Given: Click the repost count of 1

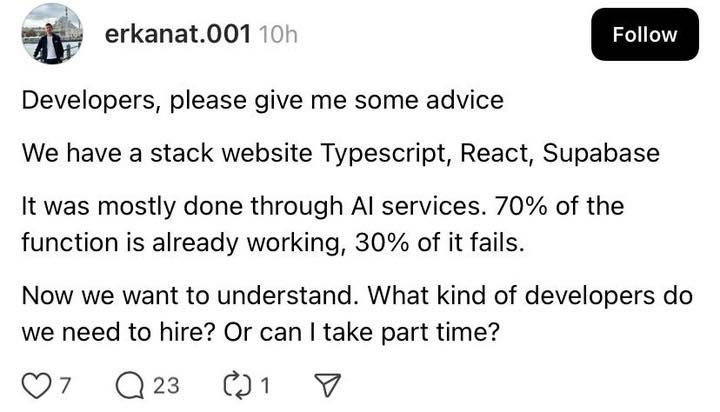Looking at the screenshot, I should pos(267,387).
